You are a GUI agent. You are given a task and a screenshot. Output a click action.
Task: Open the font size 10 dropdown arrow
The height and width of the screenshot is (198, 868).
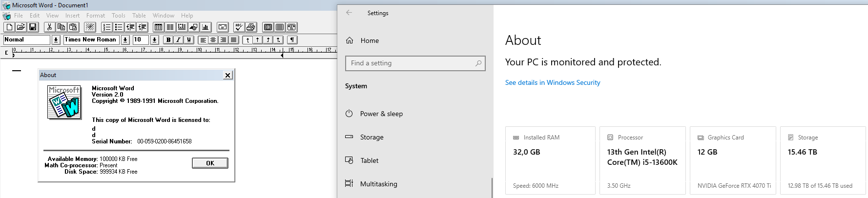click(x=154, y=40)
